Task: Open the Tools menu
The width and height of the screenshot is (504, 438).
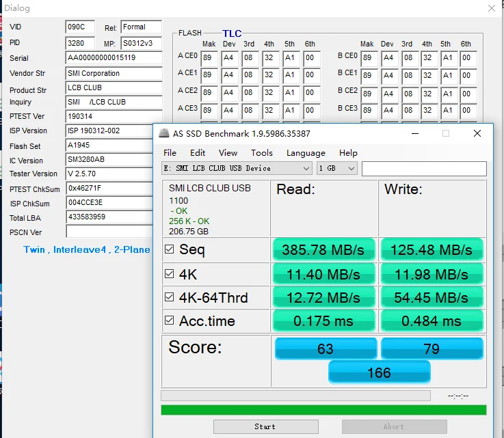Action: pos(262,153)
